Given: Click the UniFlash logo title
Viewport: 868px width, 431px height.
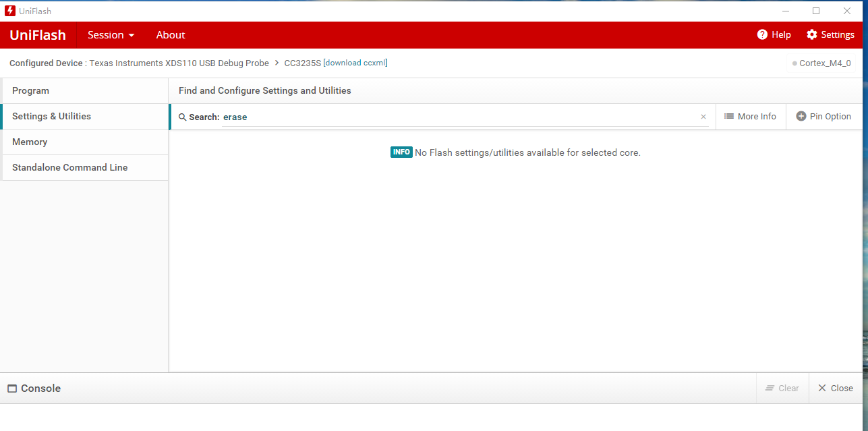Looking at the screenshot, I should tap(38, 35).
